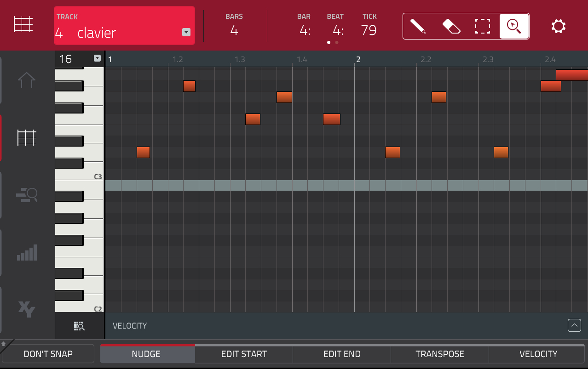Click the keyboard zoom icon below the piano keys
Image resolution: width=588 pixels, height=369 pixels.
tap(79, 326)
